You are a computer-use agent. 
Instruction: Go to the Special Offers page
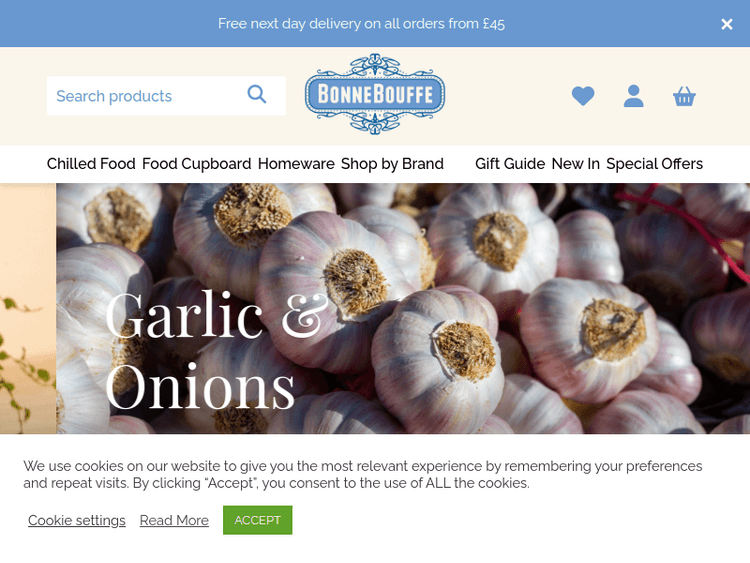(x=654, y=164)
